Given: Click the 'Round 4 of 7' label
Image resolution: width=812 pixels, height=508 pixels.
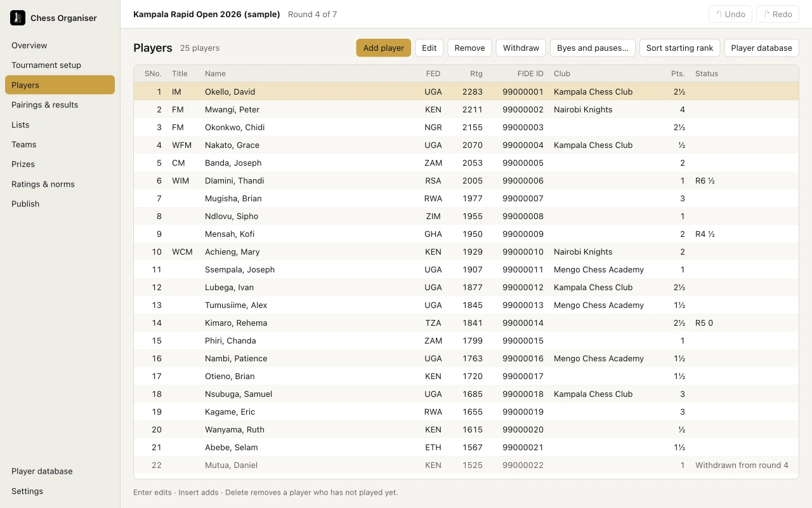Looking at the screenshot, I should (312, 14).
